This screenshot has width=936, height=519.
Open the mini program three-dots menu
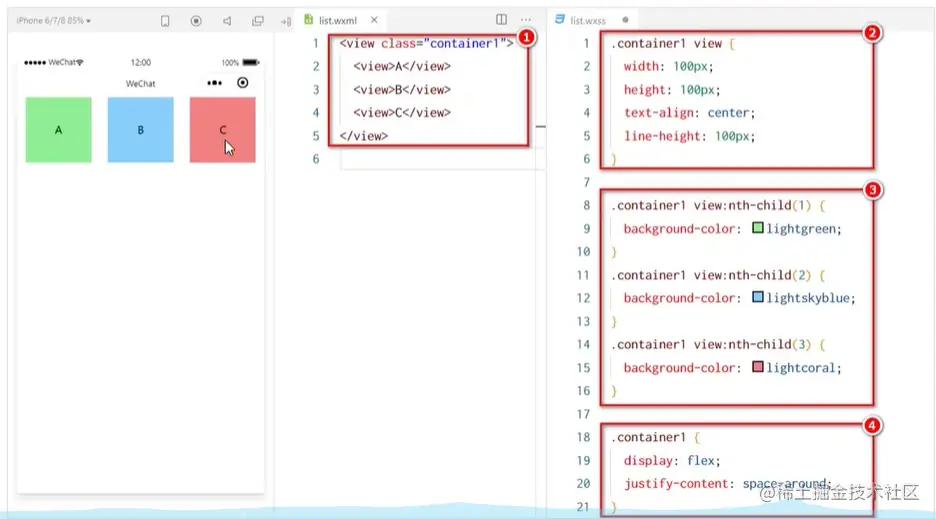[x=214, y=83]
